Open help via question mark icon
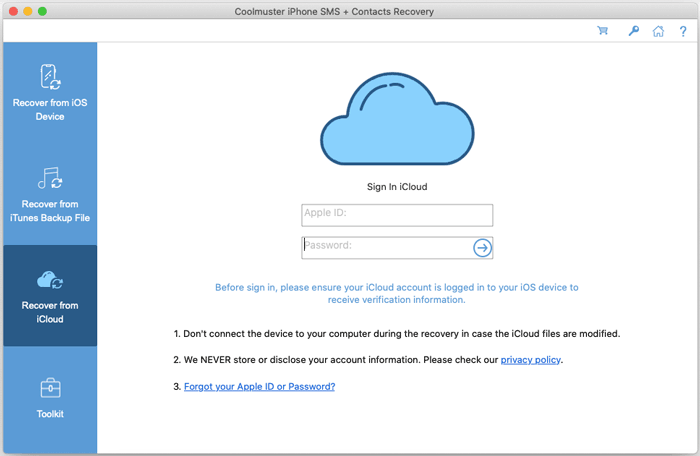This screenshot has height=456, width=700. point(683,31)
